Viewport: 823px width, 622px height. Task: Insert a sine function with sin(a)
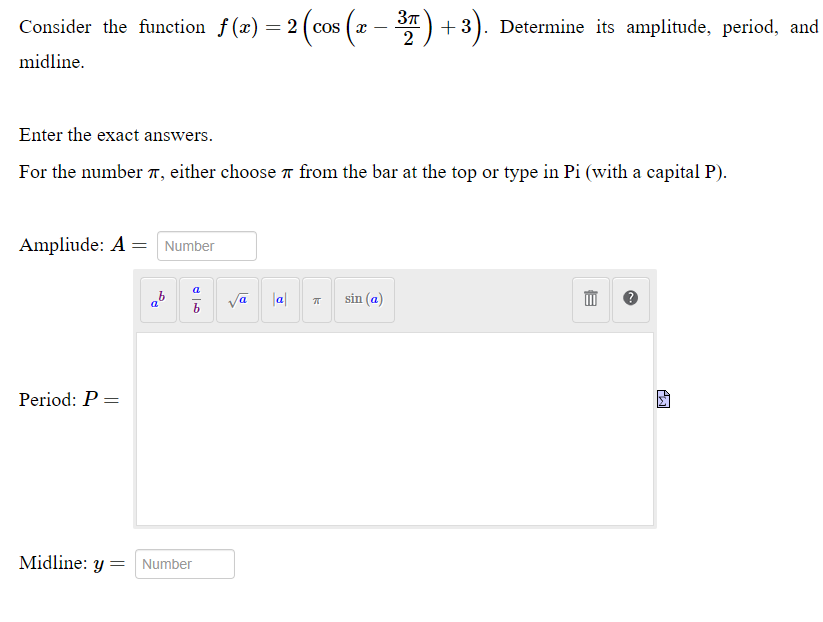click(363, 299)
